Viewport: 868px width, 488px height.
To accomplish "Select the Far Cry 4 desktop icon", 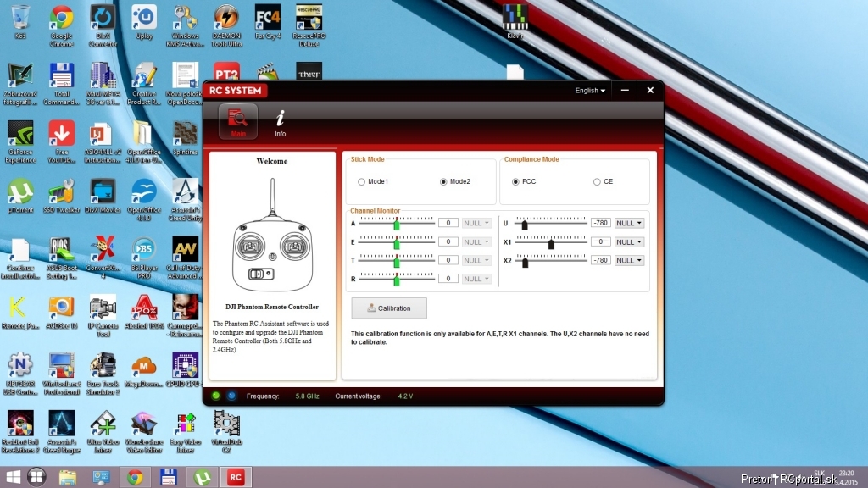I will [x=268, y=22].
